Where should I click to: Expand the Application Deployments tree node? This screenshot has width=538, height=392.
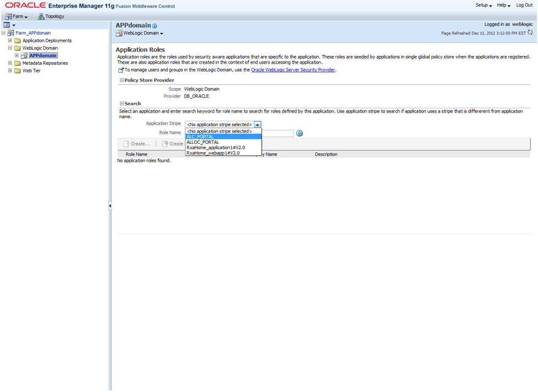coord(11,40)
